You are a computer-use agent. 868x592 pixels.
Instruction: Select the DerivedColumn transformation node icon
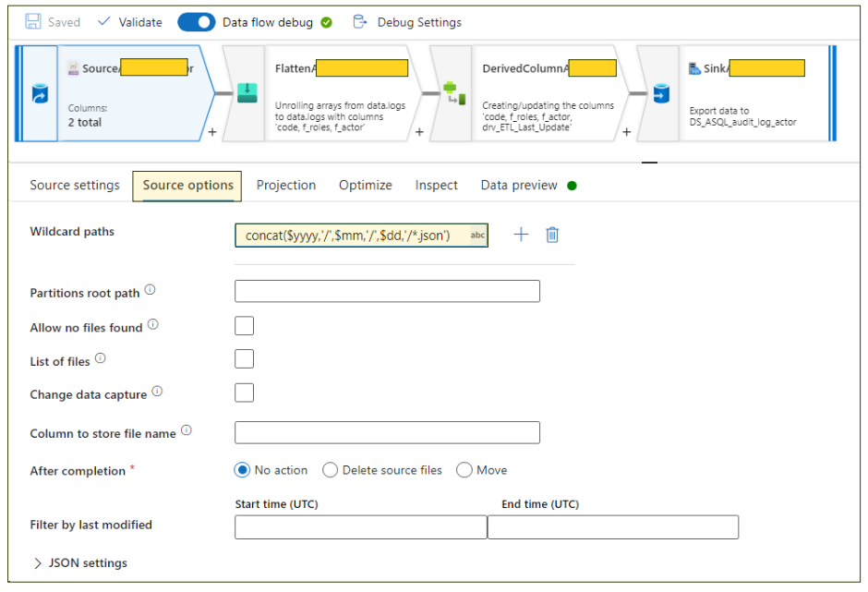tap(453, 92)
